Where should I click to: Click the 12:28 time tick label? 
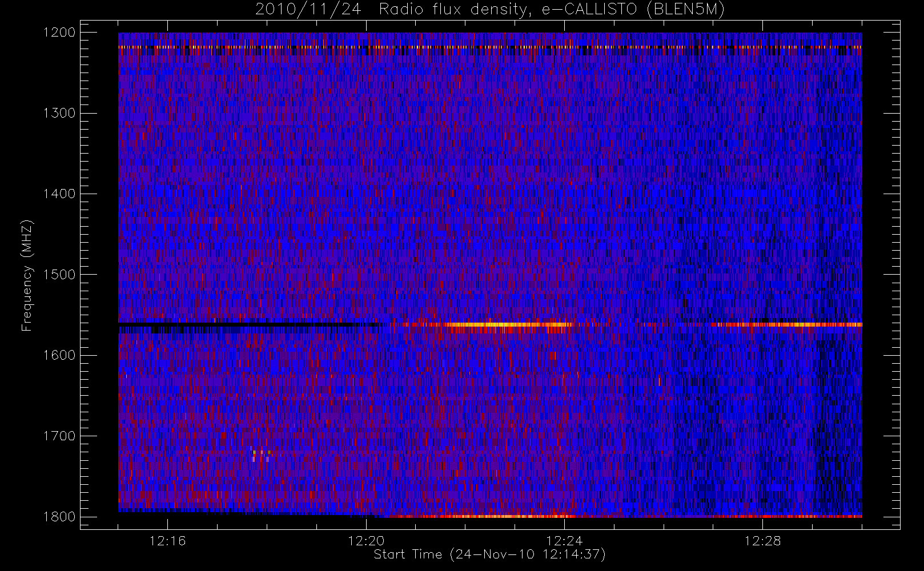[762, 541]
